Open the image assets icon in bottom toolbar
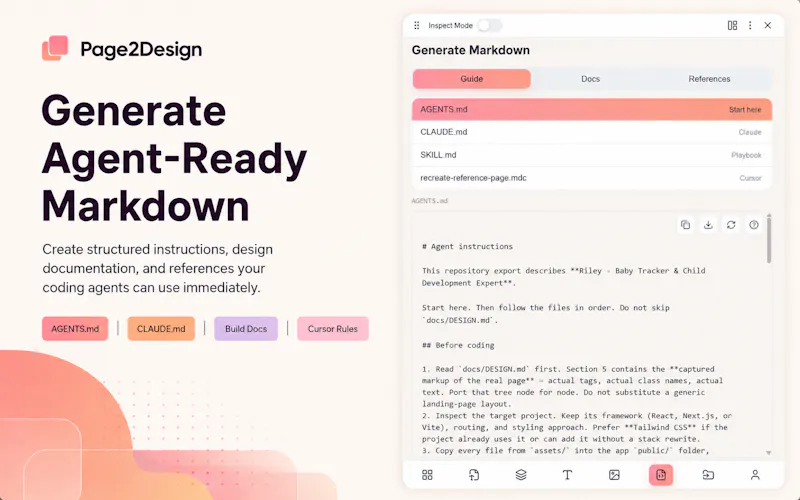Screen dimensions: 800x500 (x=614, y=475)
